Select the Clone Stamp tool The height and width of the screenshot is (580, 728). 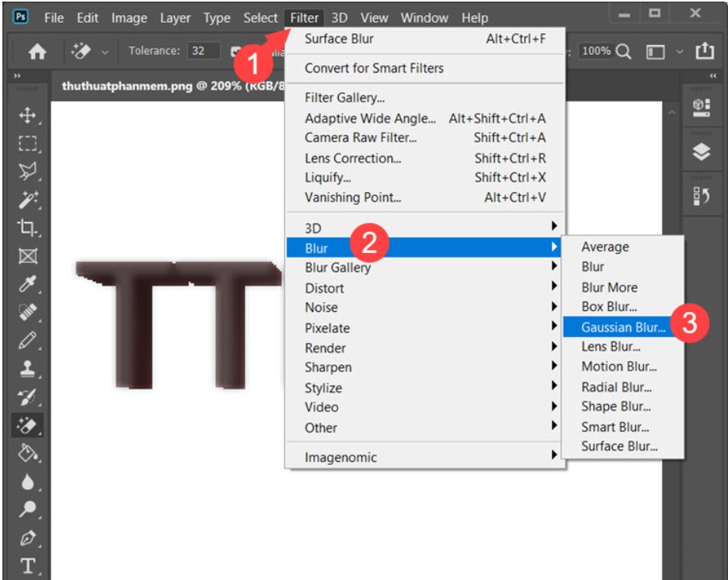[x=28, y=369]
